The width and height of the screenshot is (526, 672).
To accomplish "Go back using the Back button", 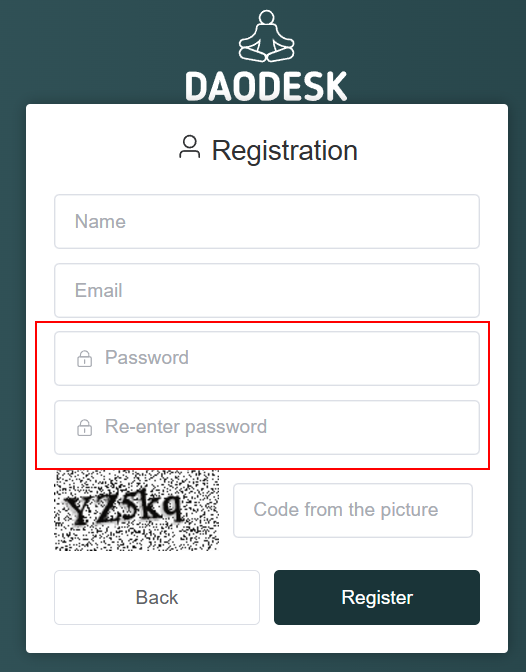I will (157, 597).
